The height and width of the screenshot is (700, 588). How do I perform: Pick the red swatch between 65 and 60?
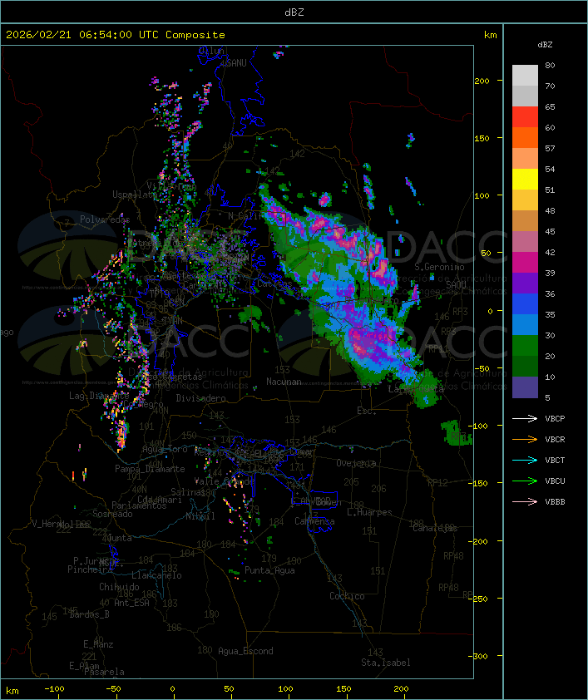point(525,116)
